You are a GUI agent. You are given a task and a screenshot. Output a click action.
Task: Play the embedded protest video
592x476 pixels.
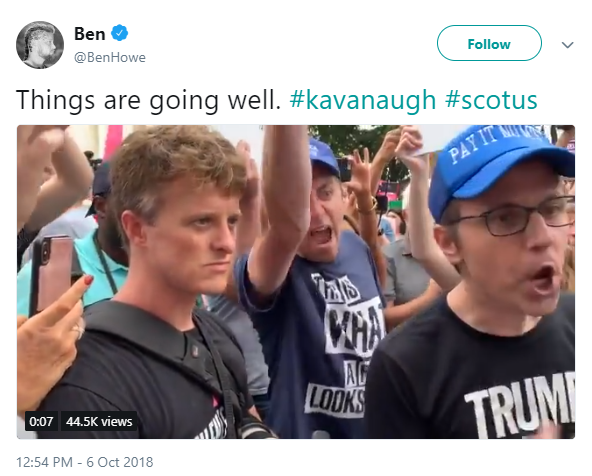(296, 282)
